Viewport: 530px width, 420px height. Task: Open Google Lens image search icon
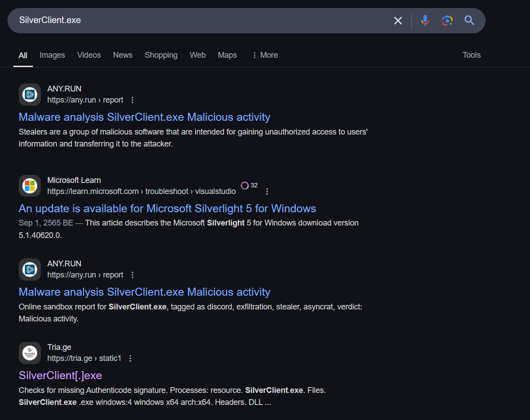[447, 20]
